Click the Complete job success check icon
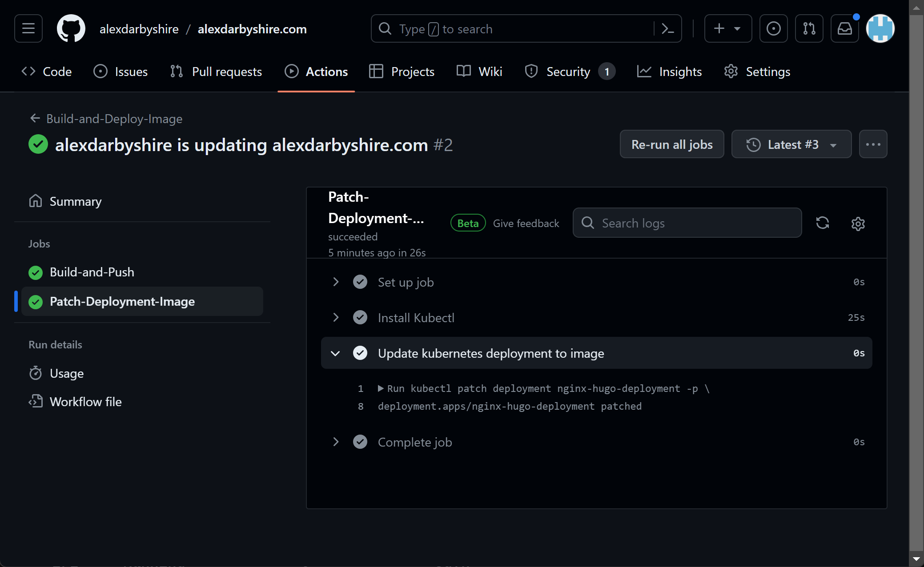Viewport: 924px width, 567px height. [x=360, y=442]
